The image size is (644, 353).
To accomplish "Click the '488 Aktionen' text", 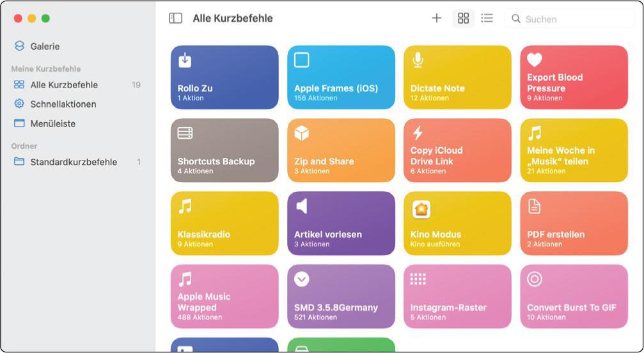I will [200, 317].
